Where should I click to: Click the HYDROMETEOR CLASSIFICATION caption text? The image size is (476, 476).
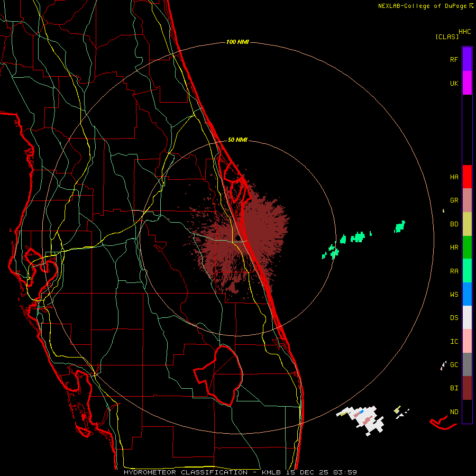(x=186, y=472)
